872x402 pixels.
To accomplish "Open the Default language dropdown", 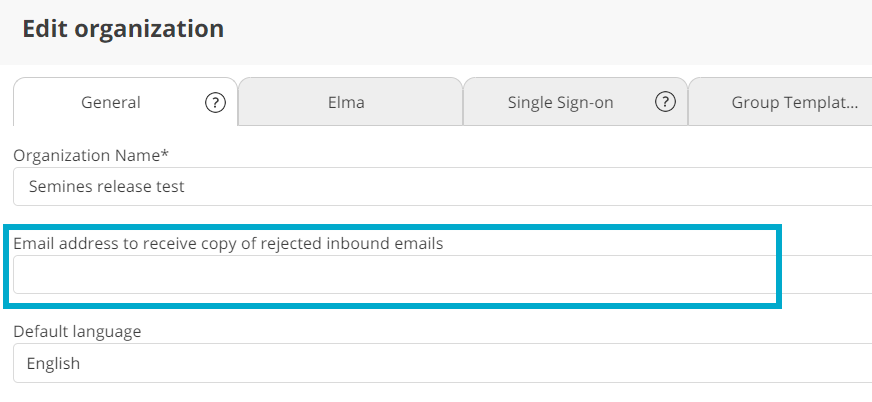I will click(440, 363).
